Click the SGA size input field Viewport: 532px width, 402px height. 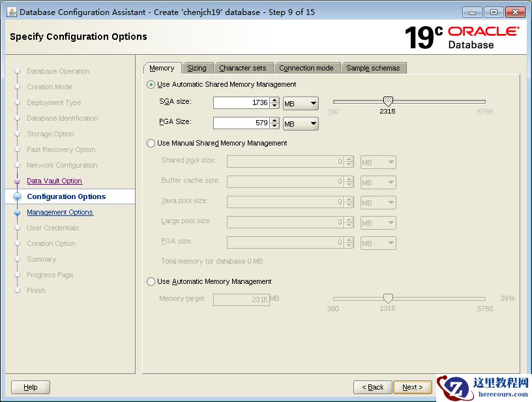pyautogui.click(x=241, y=103)
